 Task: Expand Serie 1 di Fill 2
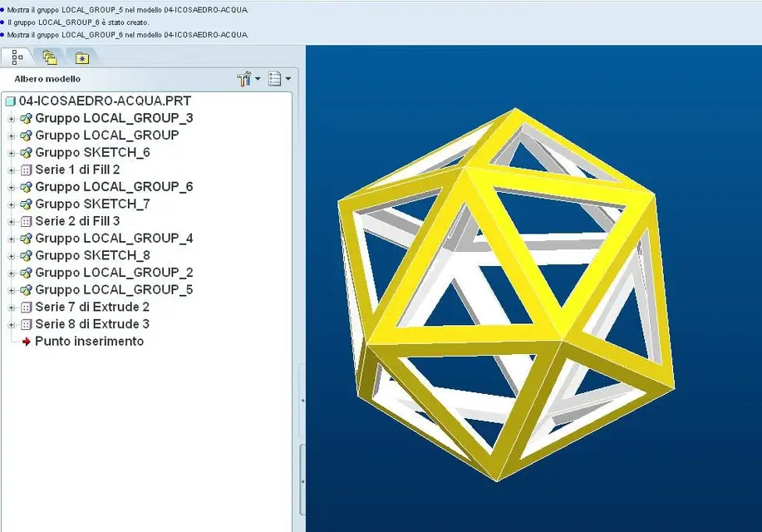[x=11, y=170]
